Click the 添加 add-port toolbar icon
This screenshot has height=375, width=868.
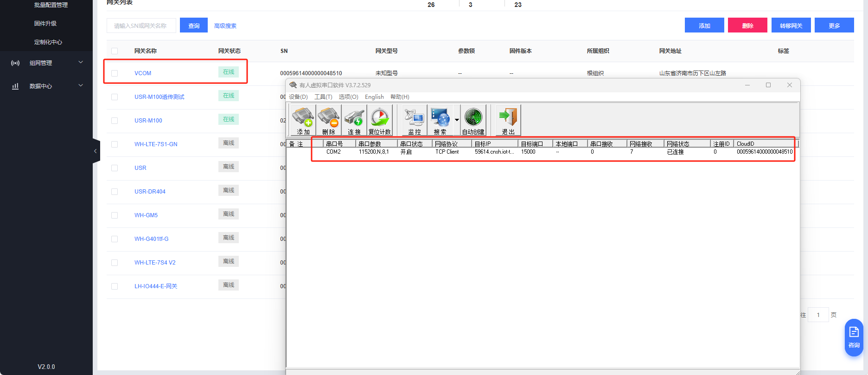pyautogui.click(x=303, y=120)
